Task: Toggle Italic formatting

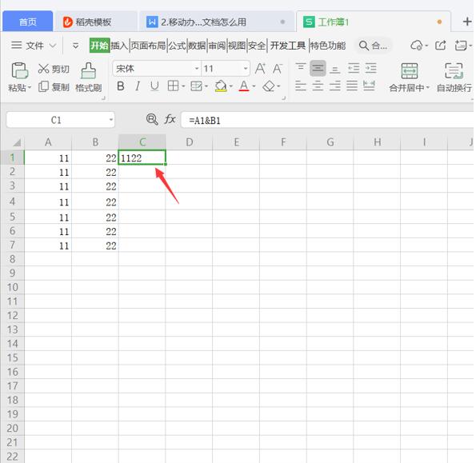Action: coord(138,86)
